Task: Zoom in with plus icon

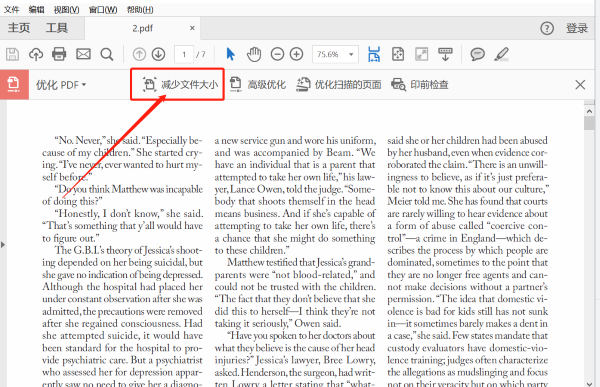Action: coord(297,54)
